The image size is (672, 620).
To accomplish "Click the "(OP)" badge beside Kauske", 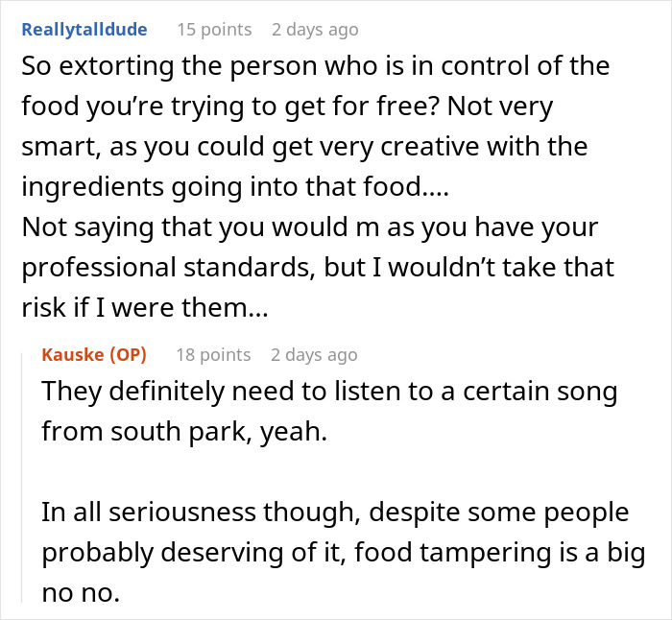I will [x=128, y=355].
